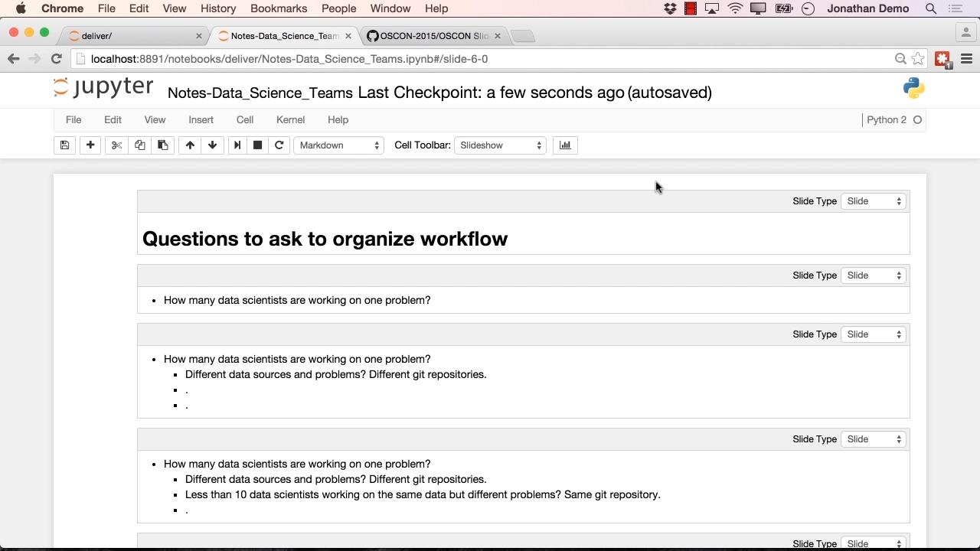Open the Jupyter File menu
This screenshot has width=980, height=551.
[x=73, y=120]
